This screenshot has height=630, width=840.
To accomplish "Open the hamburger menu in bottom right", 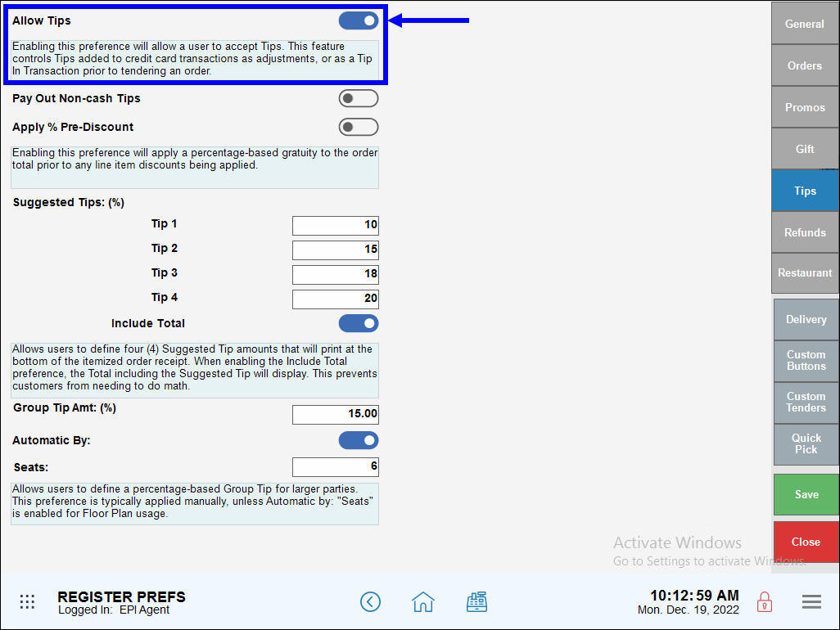I will pyautogui.click(x=811, y=601).
